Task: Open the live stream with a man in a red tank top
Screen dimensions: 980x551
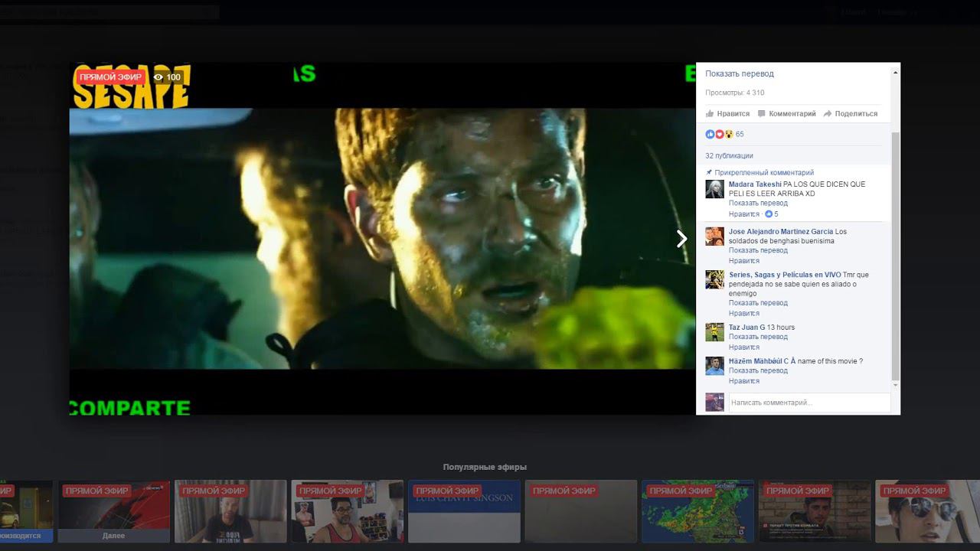Action: tap(348, 511)
